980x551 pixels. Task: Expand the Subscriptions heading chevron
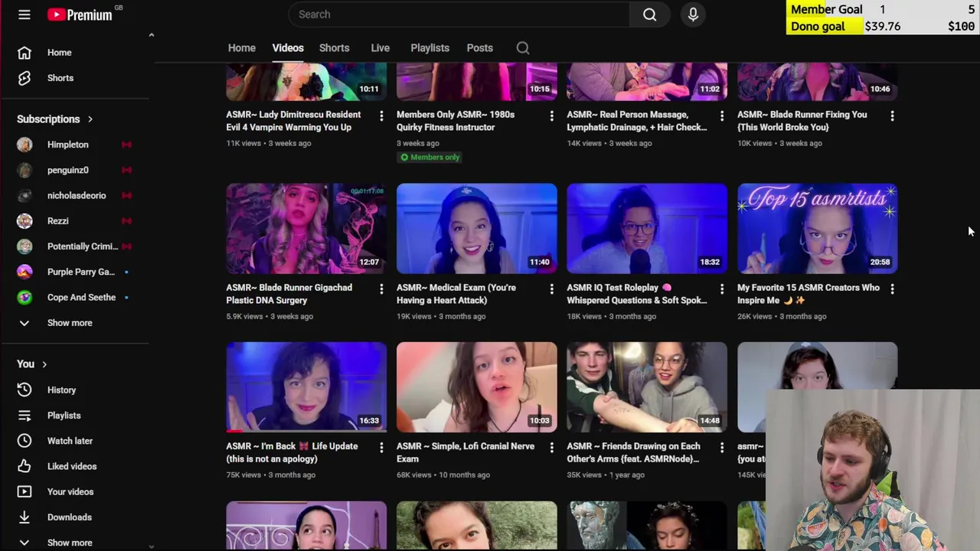click(x=90, y=119)
